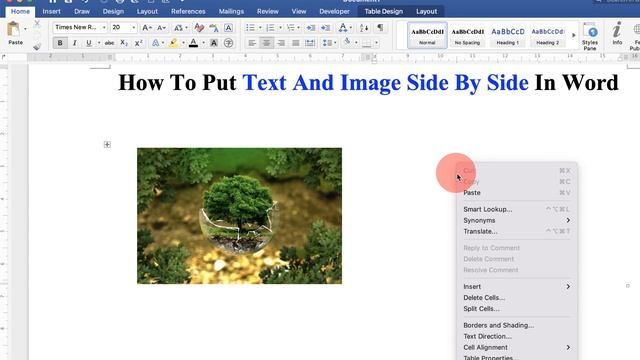Click the Phonetic Guide icon
This screenshot has height=360, width=640.
point(213,28)
